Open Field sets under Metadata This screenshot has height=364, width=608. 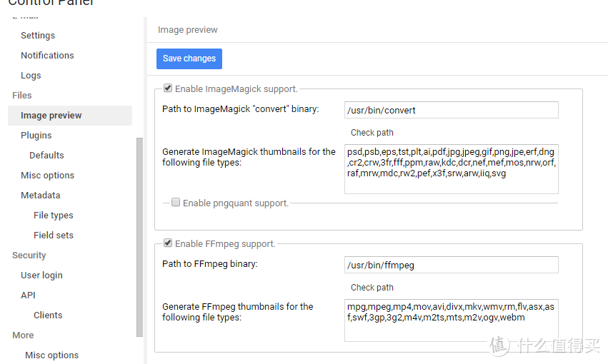[x=54, y=236]
